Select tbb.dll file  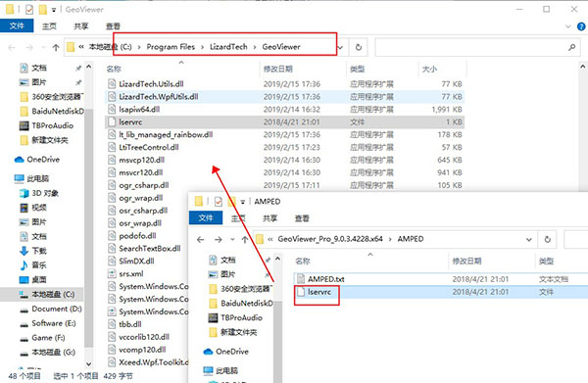coord(130,324)
